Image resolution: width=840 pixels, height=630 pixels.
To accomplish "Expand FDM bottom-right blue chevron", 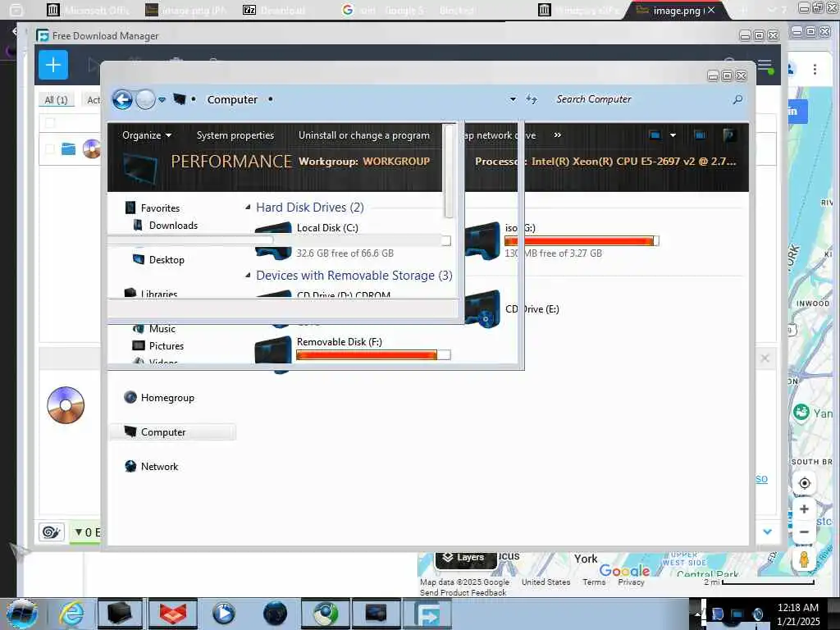I will point(767,532).
